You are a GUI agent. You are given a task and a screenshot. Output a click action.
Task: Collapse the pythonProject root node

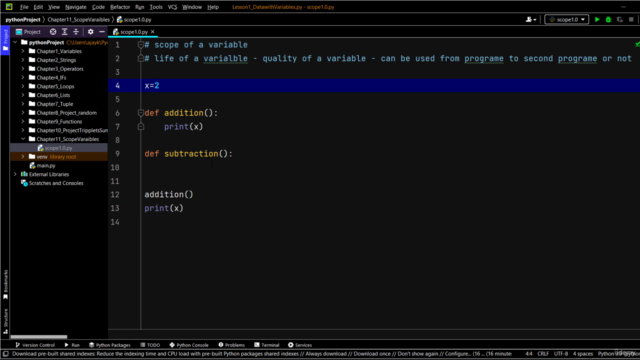pyautogui.click(x=16, y=42)
